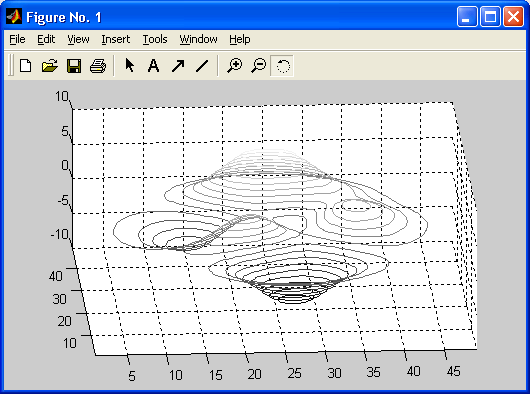This screenshot has width=530, height=394.
Task: Open the Help menu
Action: click(x=240, y=39)
